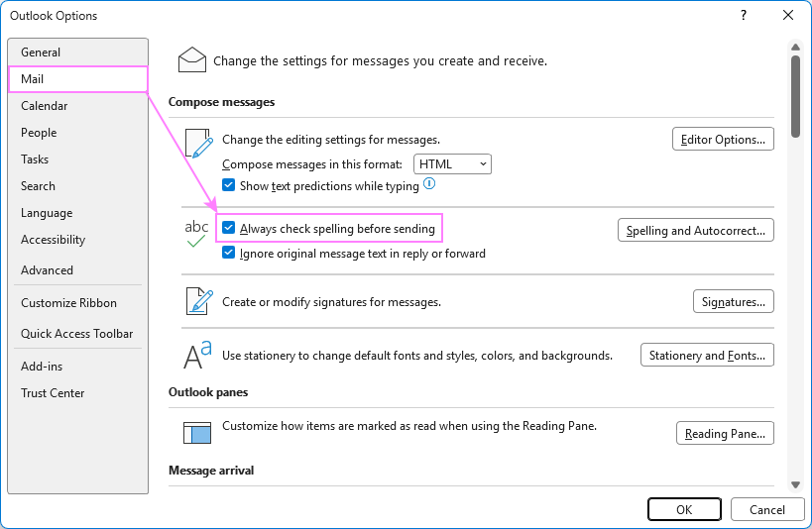812x529 pixels.
Task: Uncheck Always check spelling before sending
Action: 228,228
